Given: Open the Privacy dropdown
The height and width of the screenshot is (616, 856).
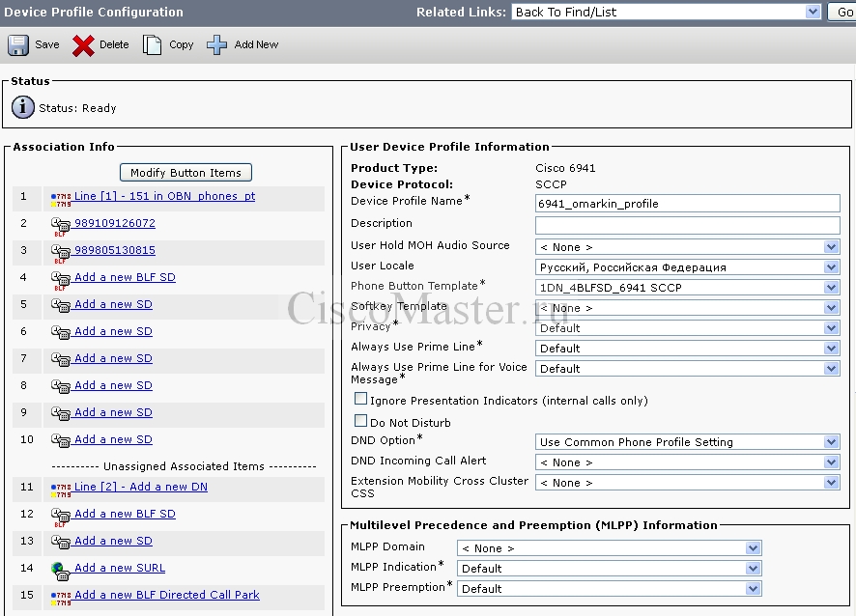Looking at the screenshot, I should click(x=687, y=328).
